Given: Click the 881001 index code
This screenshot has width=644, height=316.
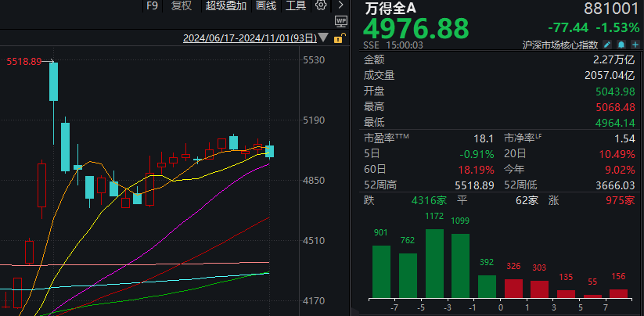Looking at the screenshot, I should (611, 8).
